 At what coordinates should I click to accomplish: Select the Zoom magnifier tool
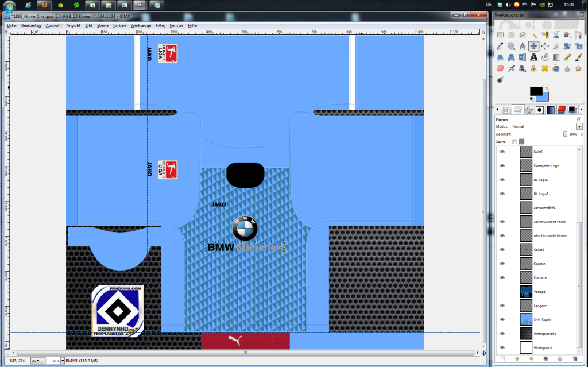[511, 46]
